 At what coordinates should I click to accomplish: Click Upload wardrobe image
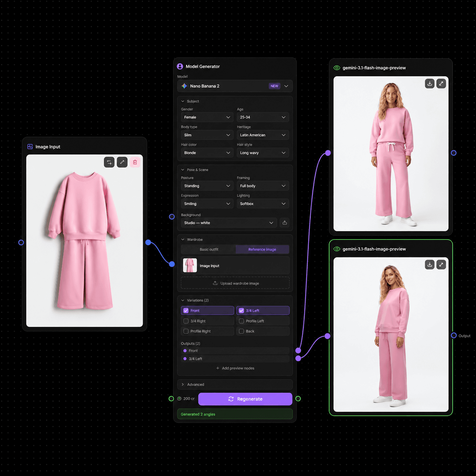pyautogui.click(x=235, y=283)
